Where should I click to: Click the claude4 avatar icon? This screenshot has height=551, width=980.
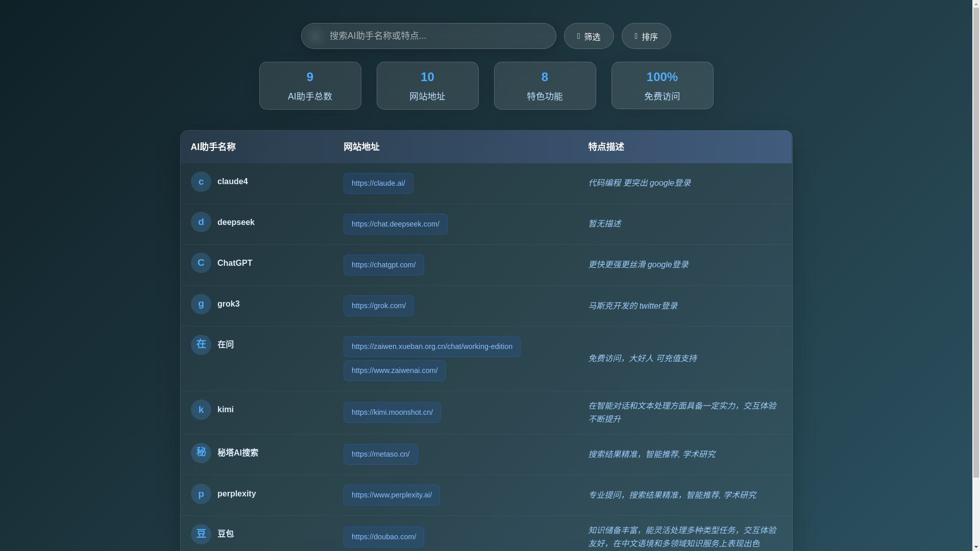(x=201, y=182)
